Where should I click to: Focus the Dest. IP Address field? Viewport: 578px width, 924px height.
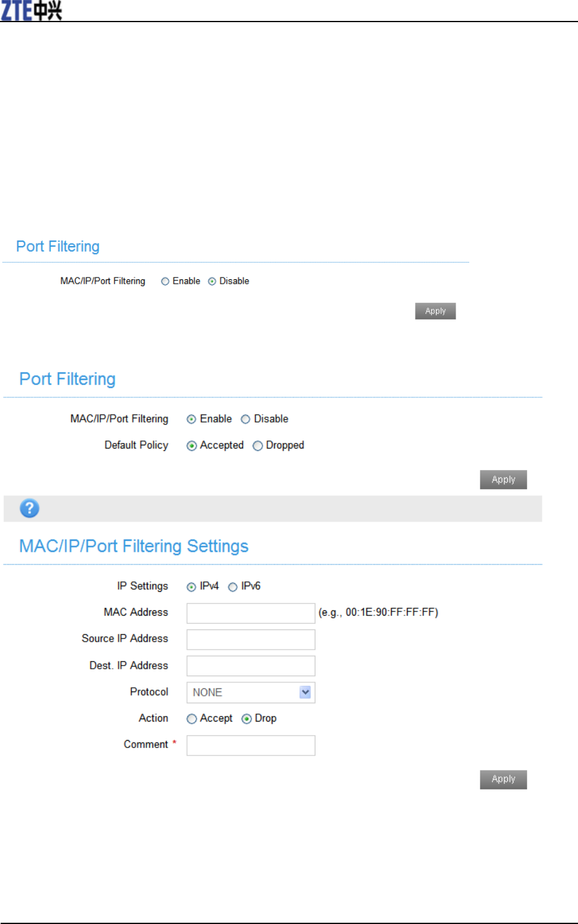tap(251, 666)
